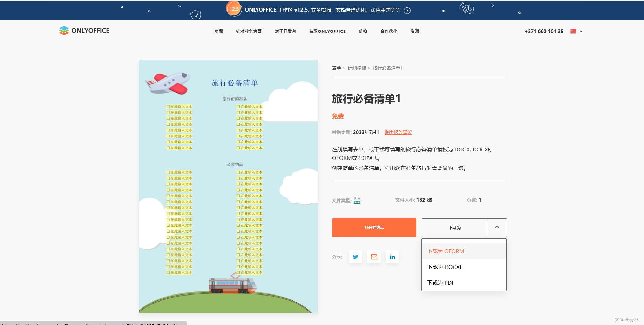This screenshot has width=644, height=325.
Task: Click the 免费 price label
Action: (x=338, y=116)
